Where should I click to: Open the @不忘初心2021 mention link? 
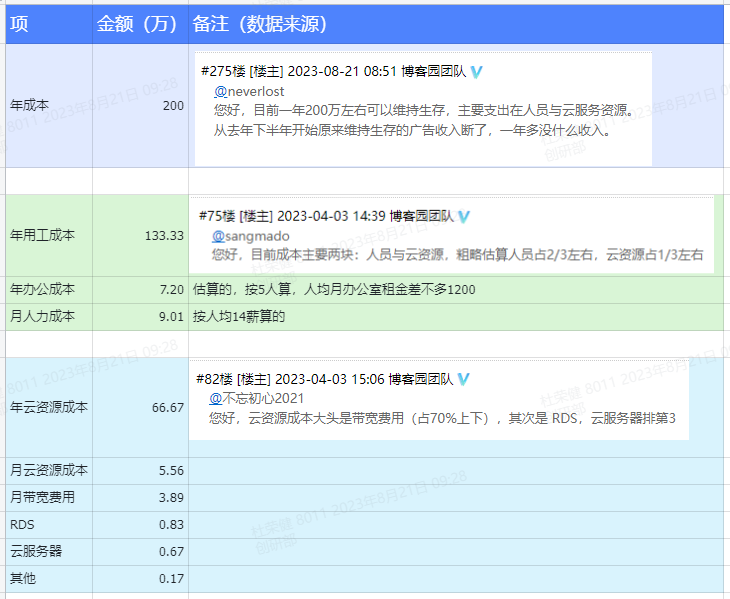(x=257, y=398)
